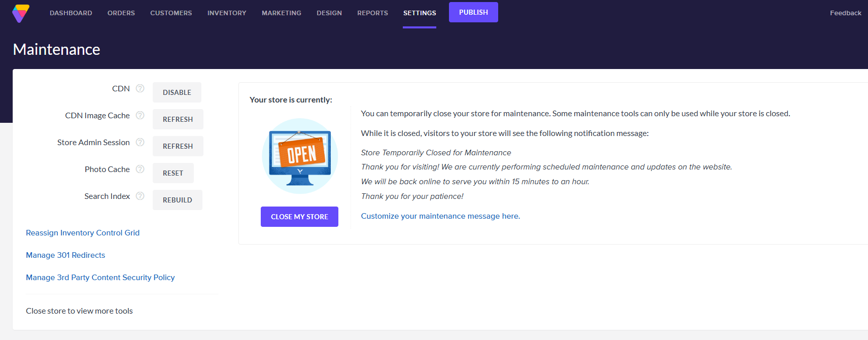Rebuild the Search Index
Screen dimensions: 868x340
point(178,200)
